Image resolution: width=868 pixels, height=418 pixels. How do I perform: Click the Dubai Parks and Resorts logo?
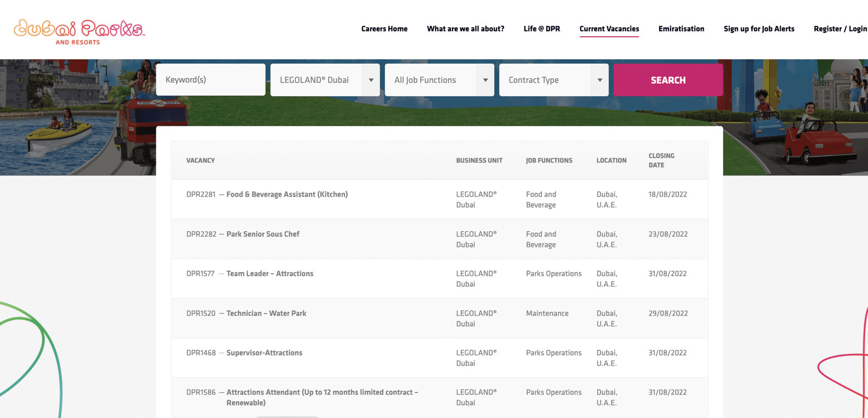pyautogui.click(x=79, y=32)
